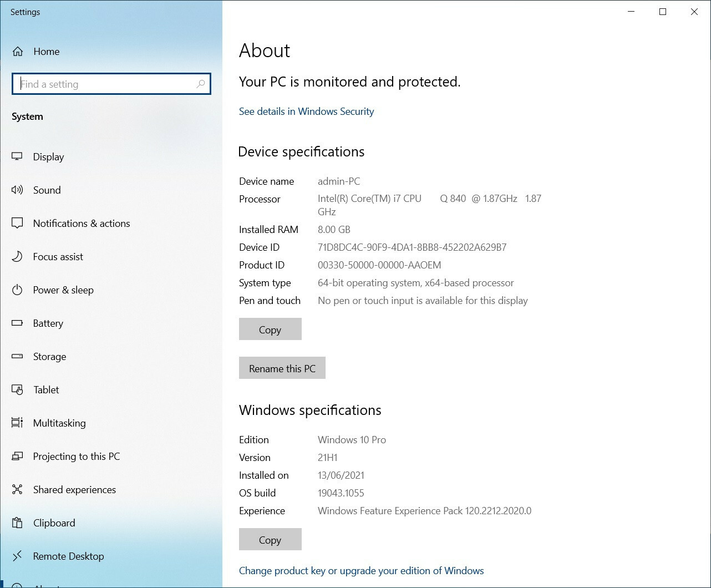Click the Remote Desktop icon
711x588 pixels.
[17, 556]
